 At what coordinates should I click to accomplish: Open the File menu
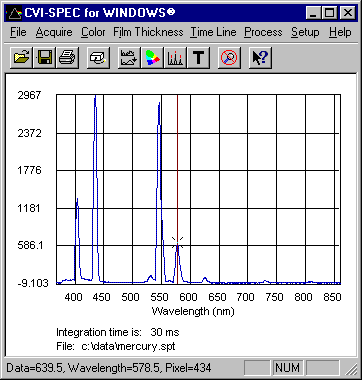click(x=18, y=32)
